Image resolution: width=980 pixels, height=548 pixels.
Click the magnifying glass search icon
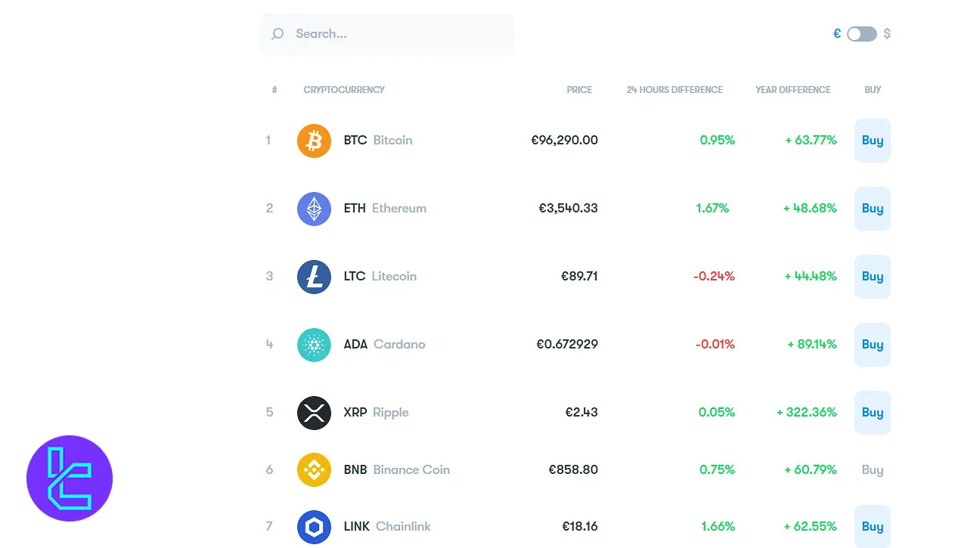(277, 33)
